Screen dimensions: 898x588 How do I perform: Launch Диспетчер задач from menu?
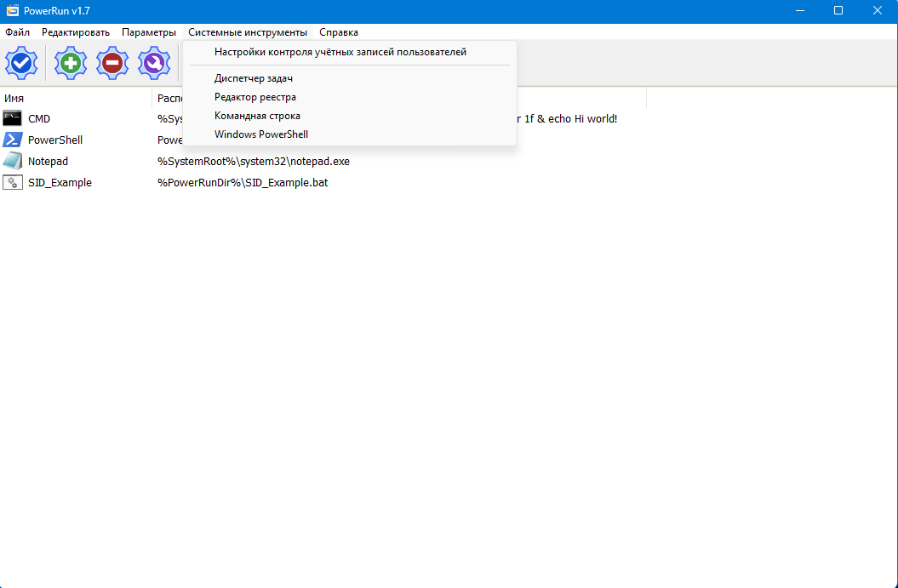(349, 78)
